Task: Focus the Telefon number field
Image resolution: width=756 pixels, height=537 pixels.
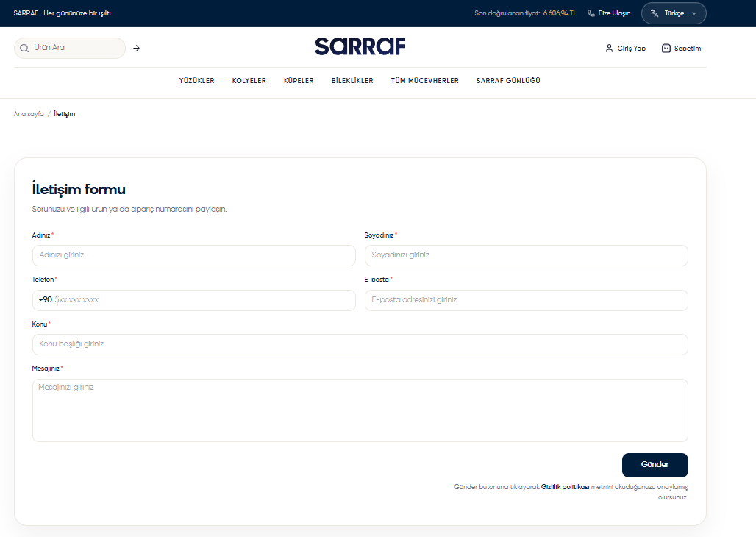Action: tap(194, 300)
